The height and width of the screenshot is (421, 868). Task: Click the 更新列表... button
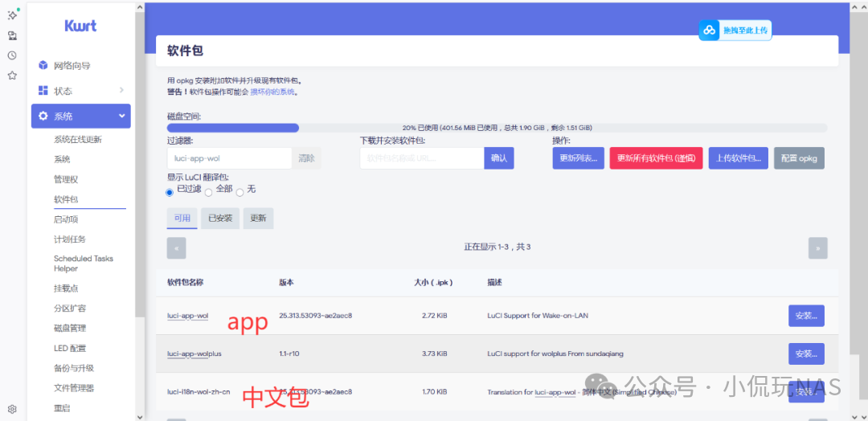click(x=579, y=158)
